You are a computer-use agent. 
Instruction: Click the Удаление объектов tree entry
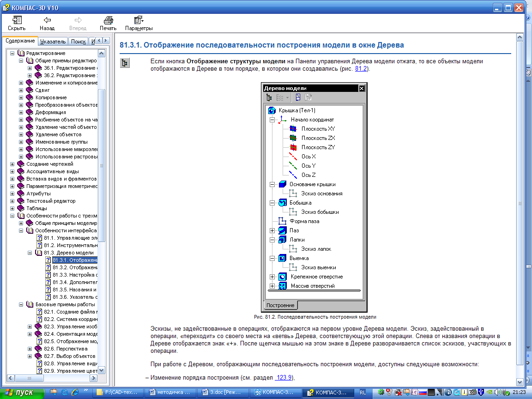pyautogui.click(x=58, y=134)
